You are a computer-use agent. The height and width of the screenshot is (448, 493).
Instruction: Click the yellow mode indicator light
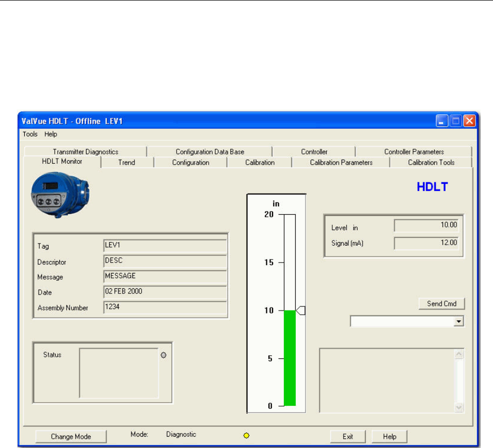click(246, 436)
